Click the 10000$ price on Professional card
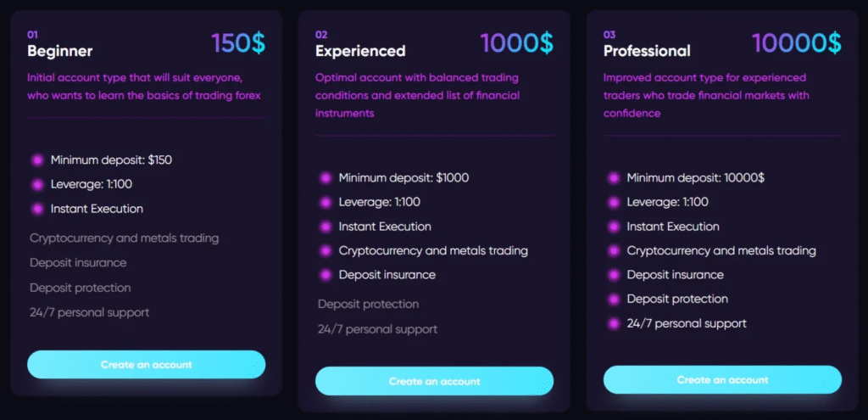 [796, 43]
